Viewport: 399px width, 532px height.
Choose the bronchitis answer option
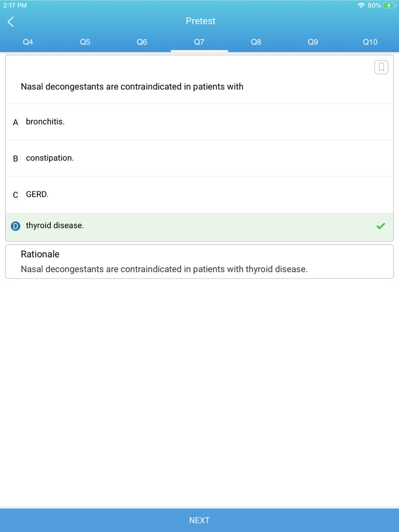coord(199,122)
